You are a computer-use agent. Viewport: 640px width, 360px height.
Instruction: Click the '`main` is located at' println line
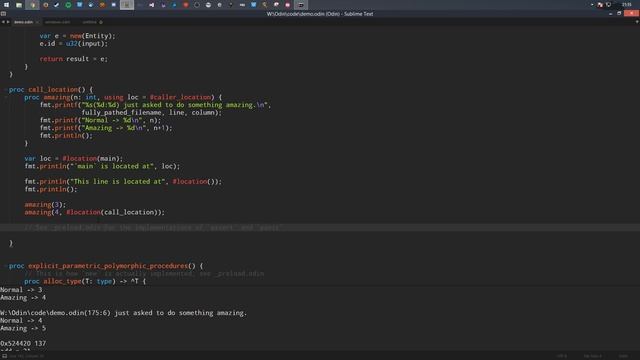(x=102, y=166)
